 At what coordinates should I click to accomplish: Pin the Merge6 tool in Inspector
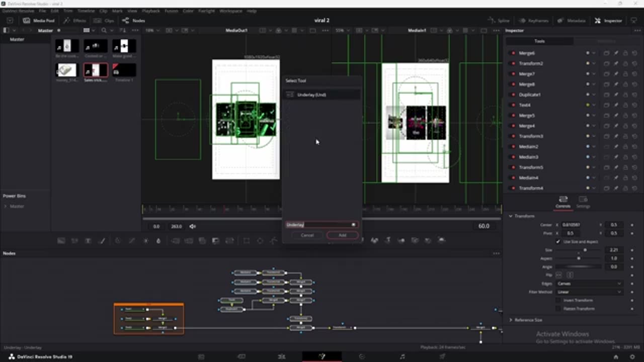(x=616, y=53)
